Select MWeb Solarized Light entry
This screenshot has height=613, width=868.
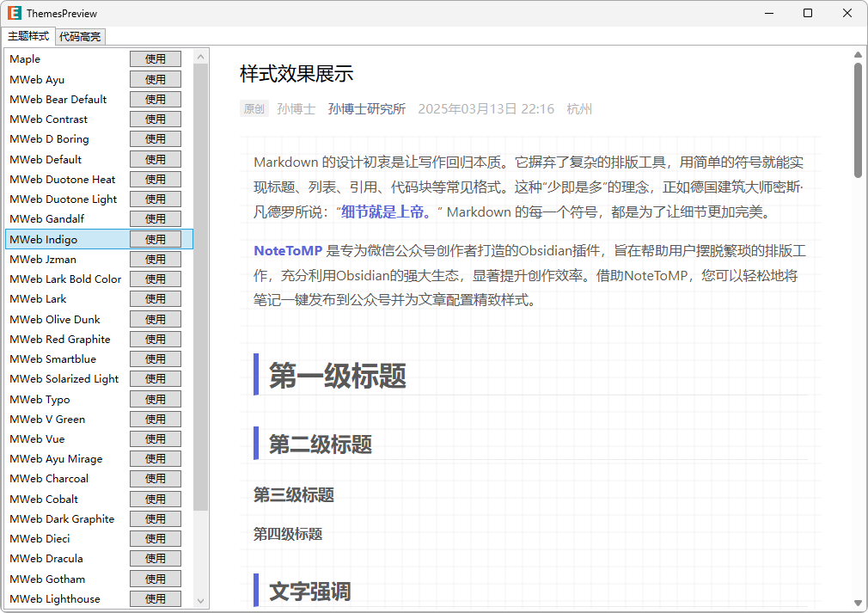(x=64, y=379)
